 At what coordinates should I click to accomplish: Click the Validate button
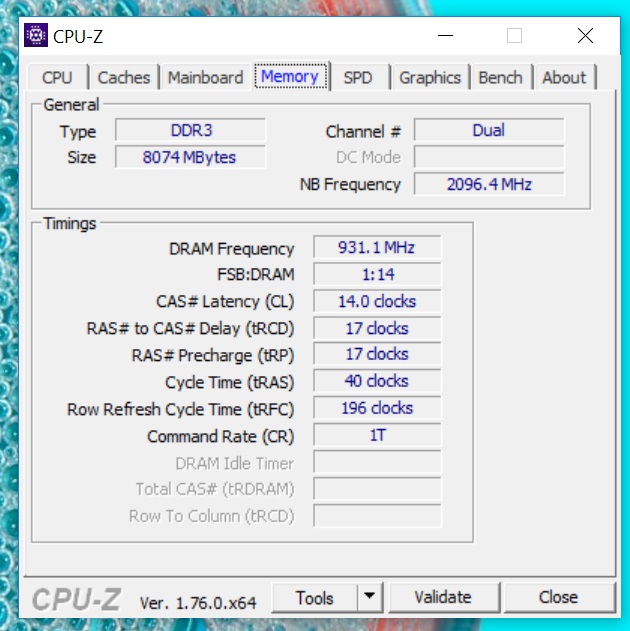(443, 597)
